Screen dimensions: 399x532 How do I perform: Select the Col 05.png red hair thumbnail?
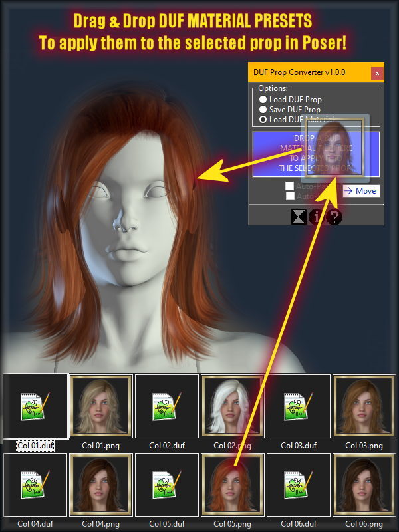click(x=232, y=485)
